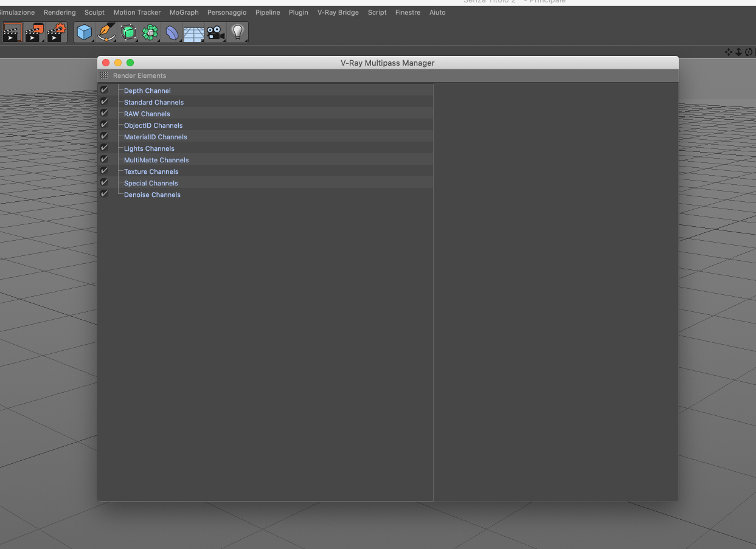Open Edit Render Settings gear clapperboard
The height and width of the screenshot is (549, 756).
tap(57, 32)
